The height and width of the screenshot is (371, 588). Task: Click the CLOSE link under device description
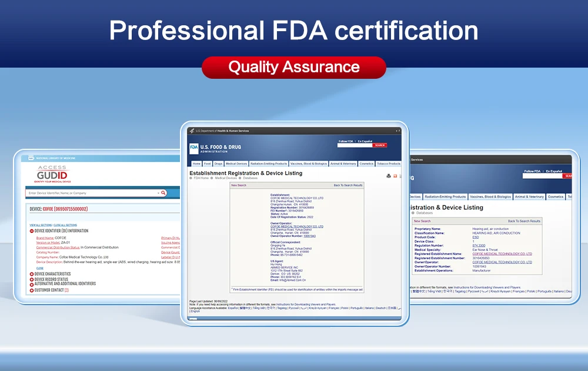pyautogui.click(x=40, y=268)
